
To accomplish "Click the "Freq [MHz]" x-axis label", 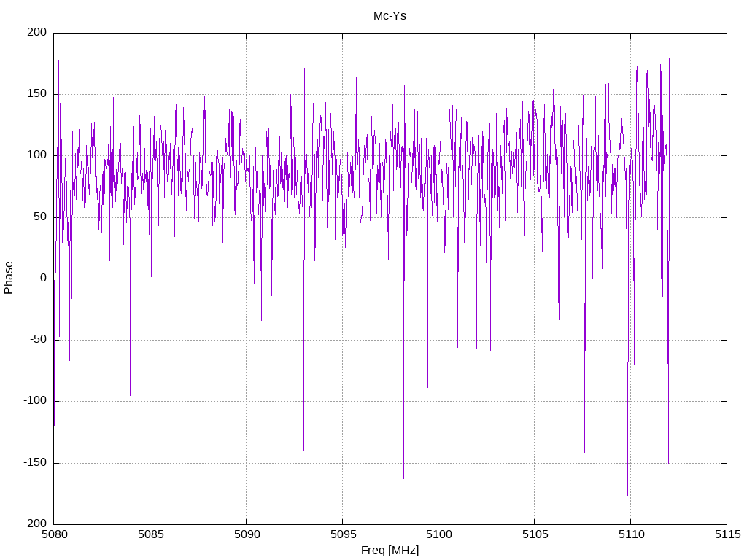I will coord(390,551).
